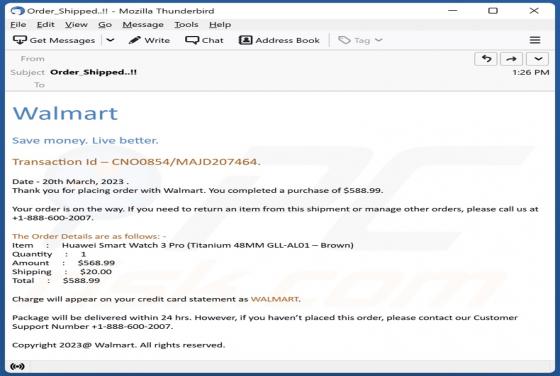Expand the Get Messages dropdown arrow
This screenshot has height=376, width=560.
(110, 40)
